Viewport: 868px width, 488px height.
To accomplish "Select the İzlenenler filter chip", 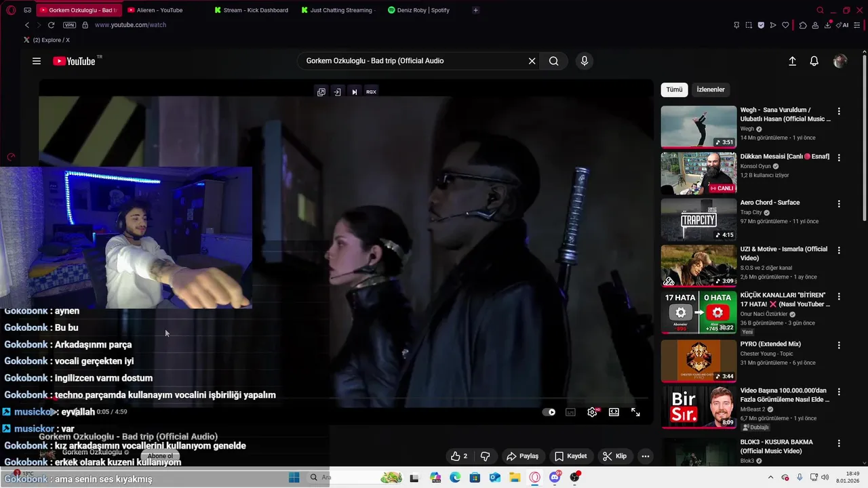I will coord(711,89).
